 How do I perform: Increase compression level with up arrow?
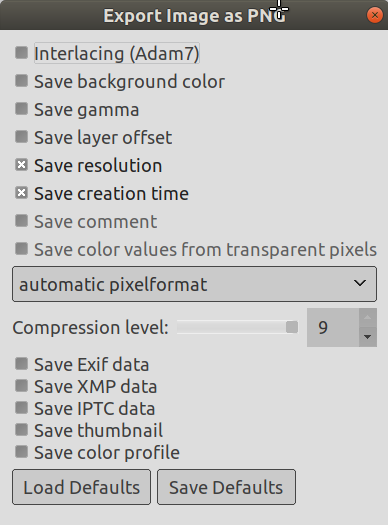click(368, 318)
